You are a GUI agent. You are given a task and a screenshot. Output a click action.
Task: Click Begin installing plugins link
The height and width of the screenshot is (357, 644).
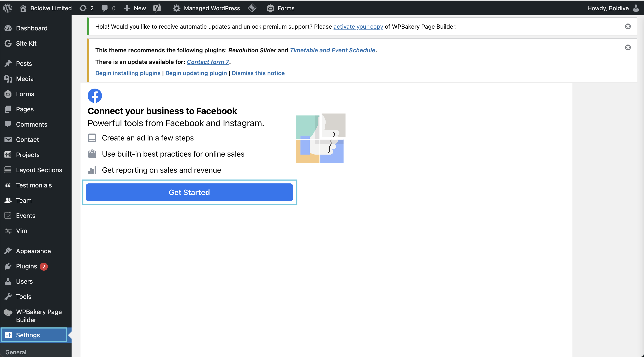pos(128,73)
